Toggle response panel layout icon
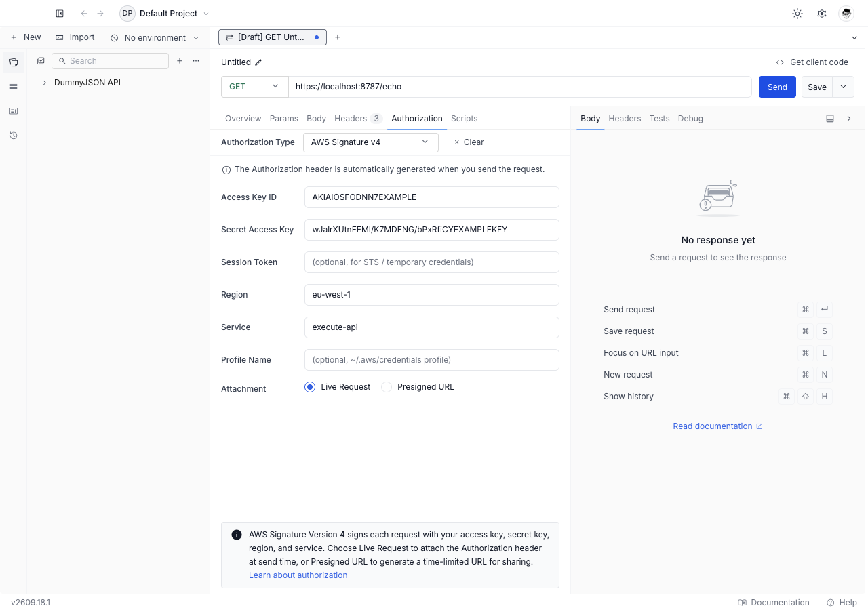This screenshot has height=610, width=868. [x=830, y=119]
